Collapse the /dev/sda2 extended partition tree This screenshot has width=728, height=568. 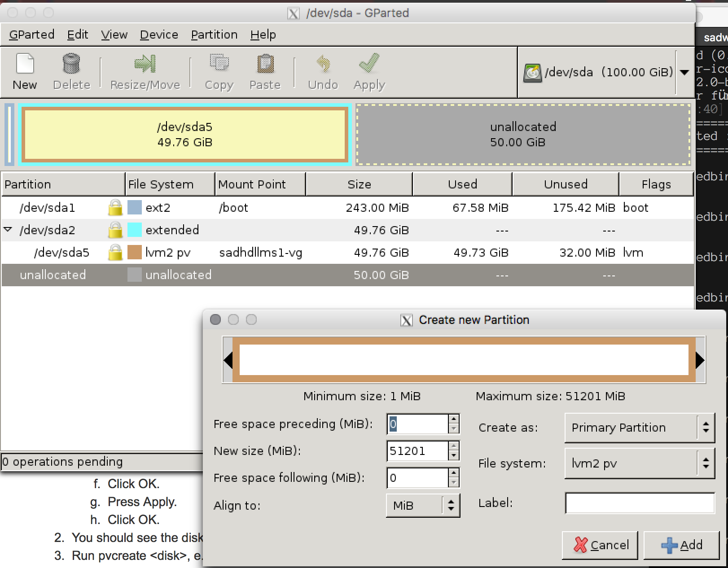click(x=8, y=229)
